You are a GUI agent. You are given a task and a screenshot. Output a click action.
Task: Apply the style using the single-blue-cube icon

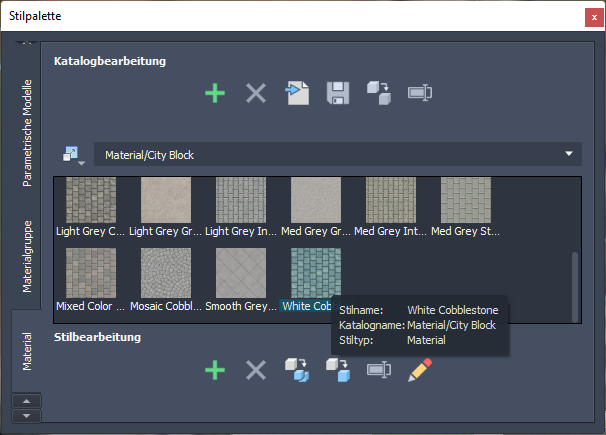pos(338,370)
